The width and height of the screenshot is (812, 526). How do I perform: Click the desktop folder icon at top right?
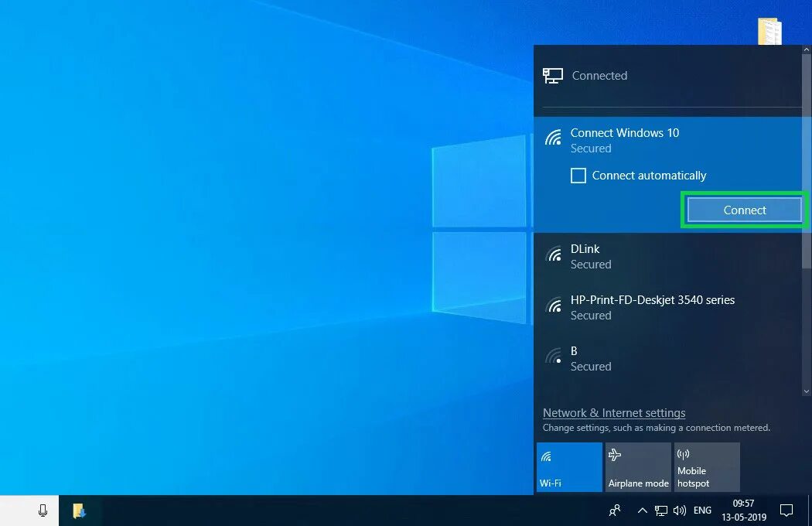coord(769,31)
